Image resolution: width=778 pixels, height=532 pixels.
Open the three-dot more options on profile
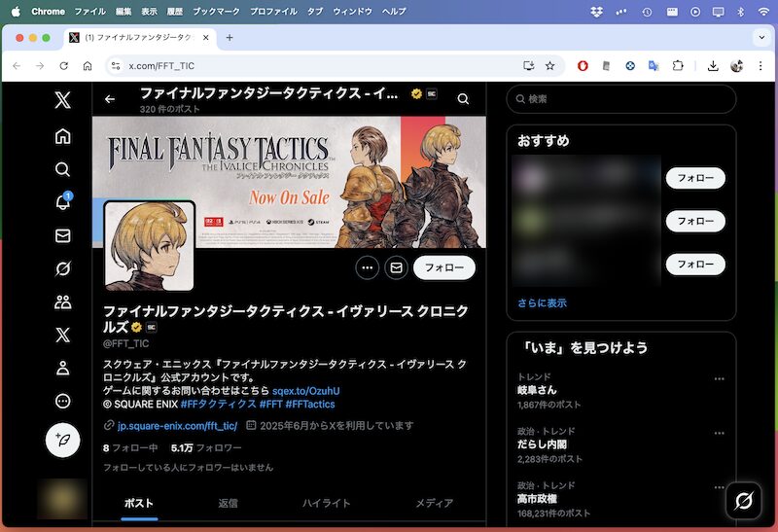[368, 267]
